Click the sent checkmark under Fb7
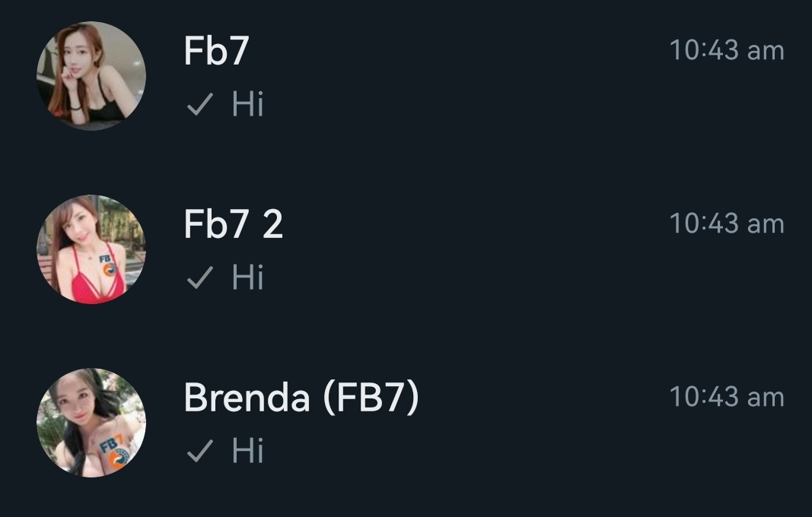Viewport: 812px width, 517px height. pyautogui.click(x=198, y=105)
